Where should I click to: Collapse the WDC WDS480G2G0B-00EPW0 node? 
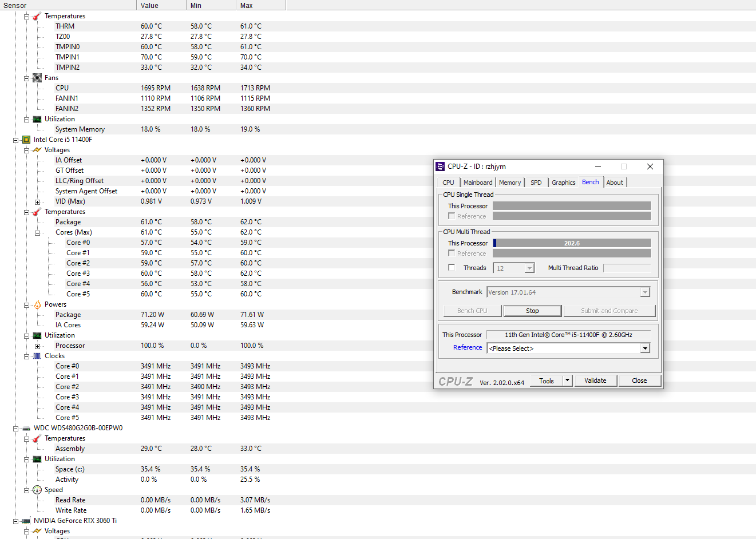(15, 428)
